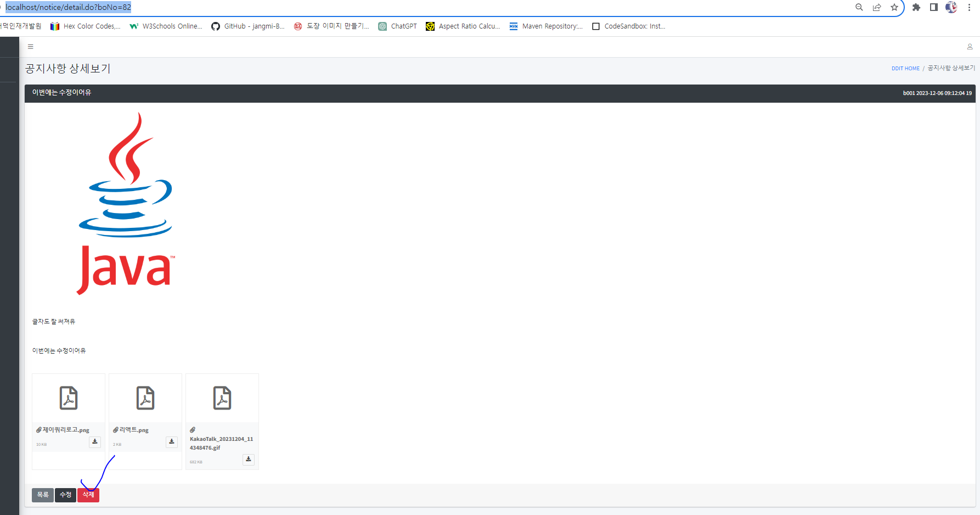Click the 공지사항 상세보기 page heading
980x515 pixels.
coord(68,69)
